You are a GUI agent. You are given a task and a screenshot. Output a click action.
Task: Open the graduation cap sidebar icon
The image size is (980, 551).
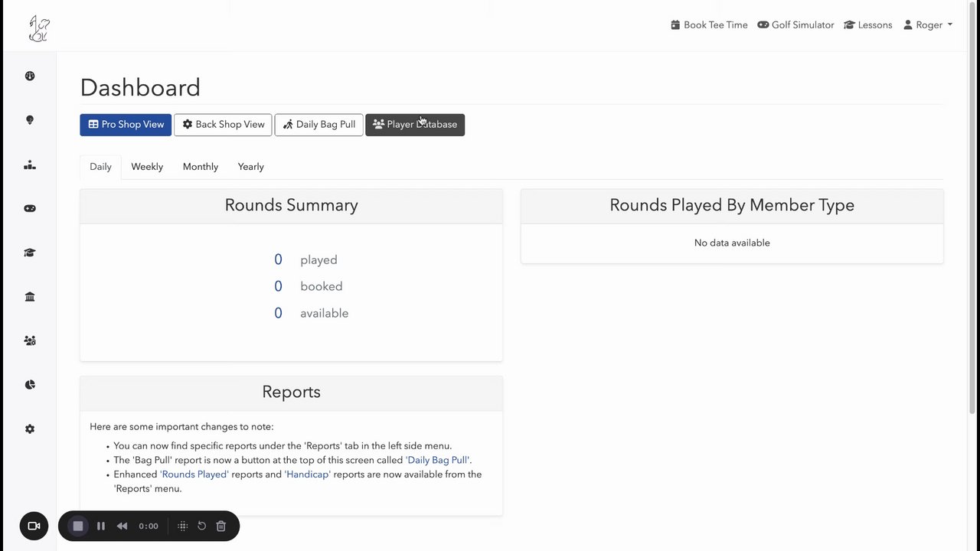[x=30, y=253]
